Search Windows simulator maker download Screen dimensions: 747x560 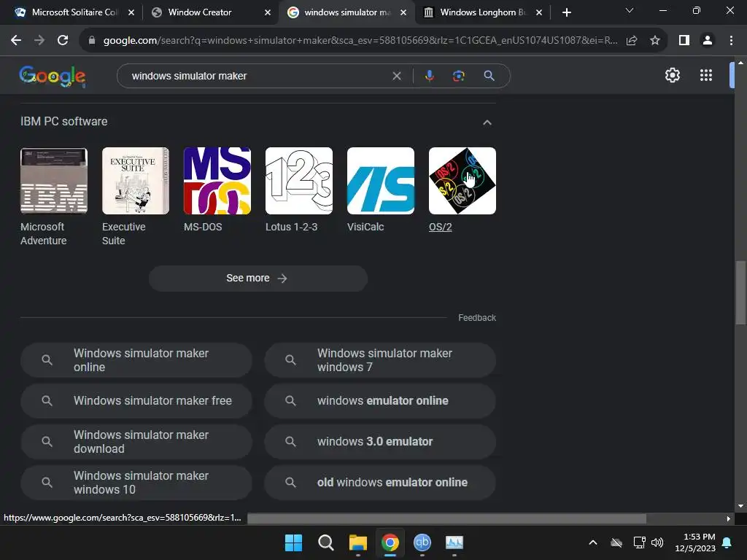coord(136,442)
